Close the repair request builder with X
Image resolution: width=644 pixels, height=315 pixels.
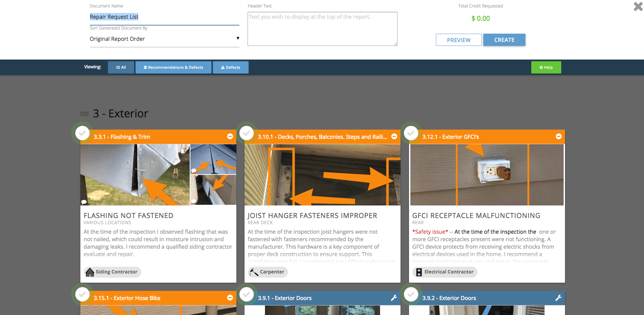pos(638,6)
